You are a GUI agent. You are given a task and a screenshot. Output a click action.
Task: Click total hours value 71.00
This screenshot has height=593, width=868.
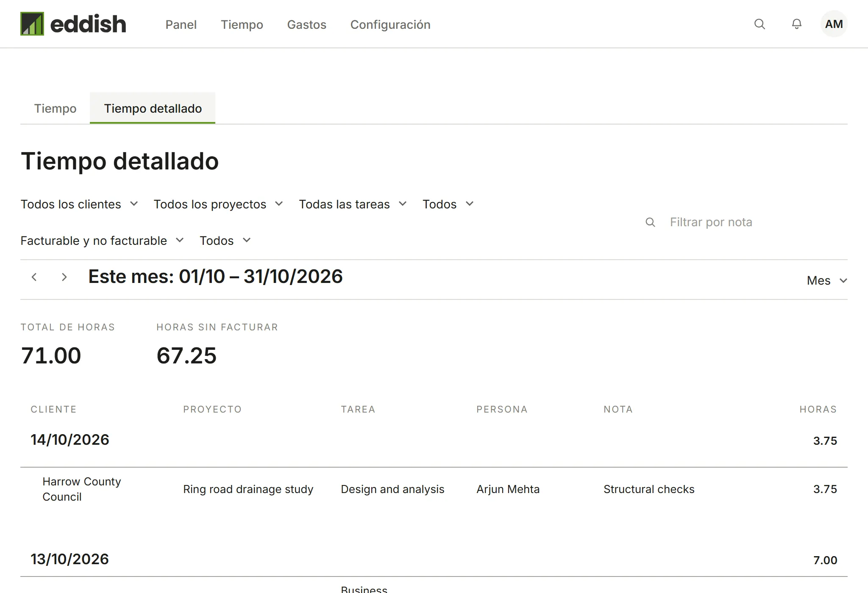click(51, 355)
